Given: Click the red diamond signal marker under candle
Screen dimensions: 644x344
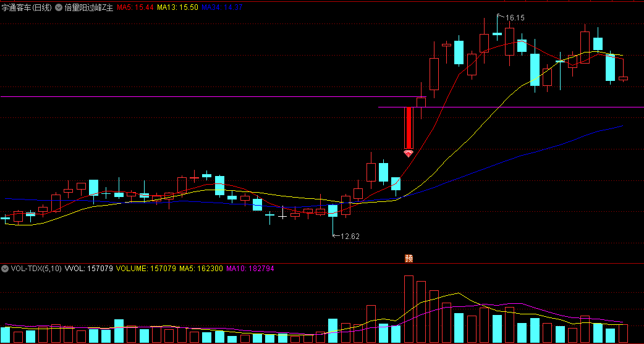Looking at the screenshot, I should tap(409, 154).
